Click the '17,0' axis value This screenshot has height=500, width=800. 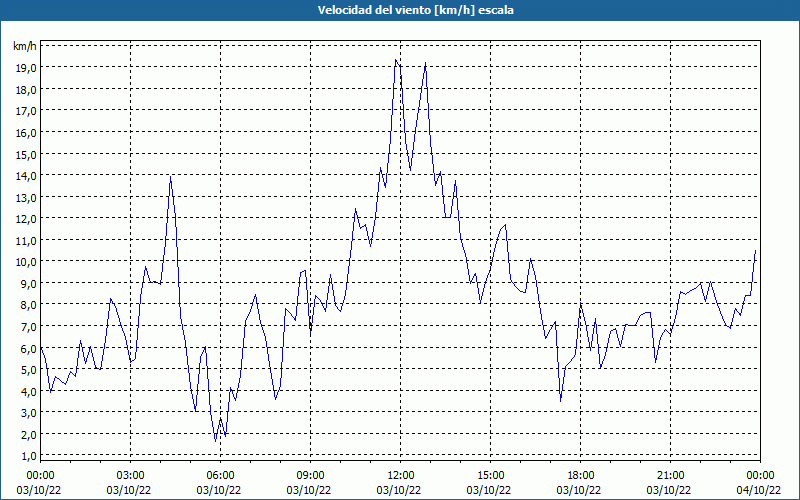tap(27, 111)
